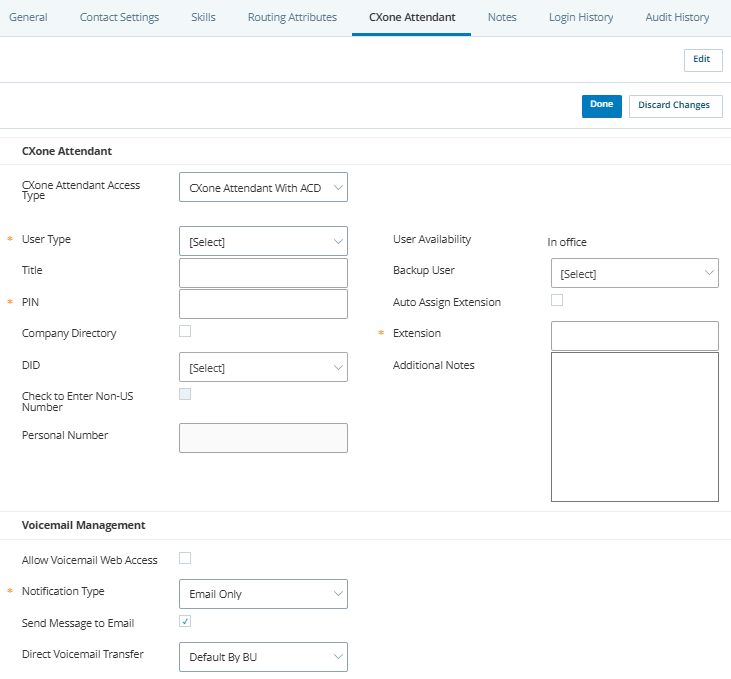This screenshot has width=731, height=679.
Task: View the Login History tab
Action: click(x=581, y=17)
